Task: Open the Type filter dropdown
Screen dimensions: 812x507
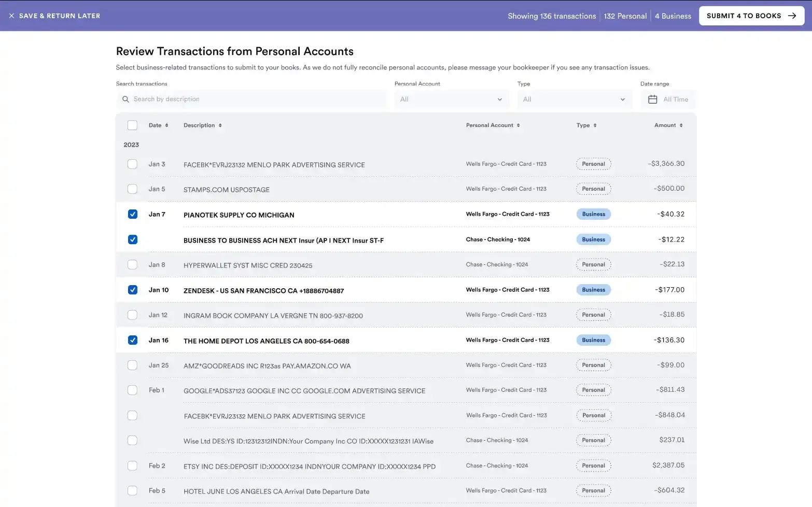Action: 573,98
